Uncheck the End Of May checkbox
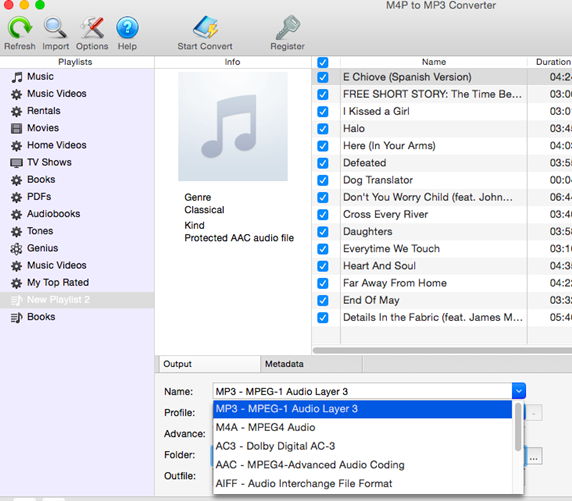The width and height of the screenshot is (572, 501). tap(322, 300)
